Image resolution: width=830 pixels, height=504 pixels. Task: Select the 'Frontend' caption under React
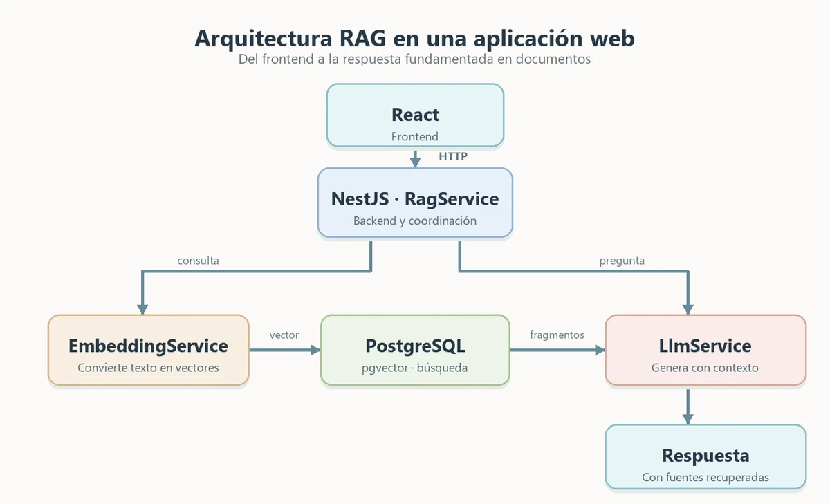point(415,136)
